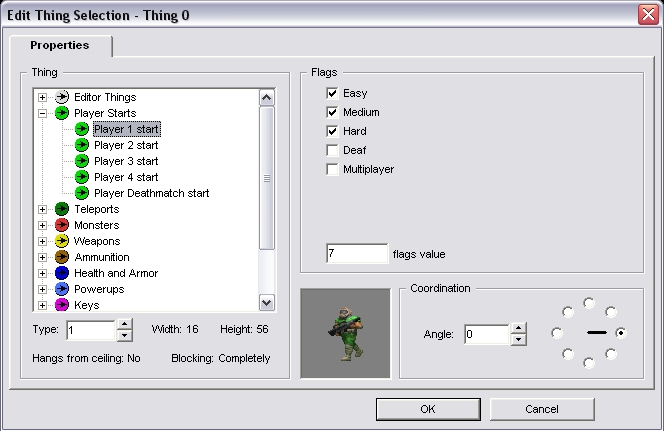Select the Health and Armor label

click(x=116, y=273)
